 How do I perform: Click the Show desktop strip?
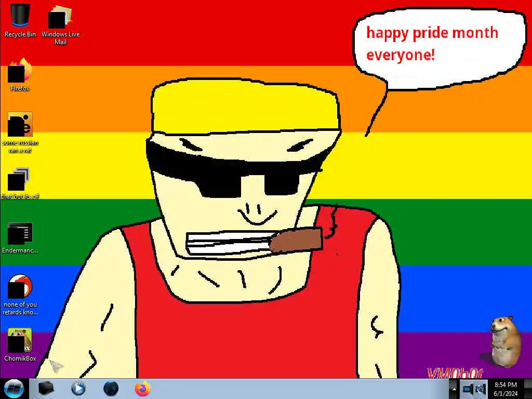(x=528, y=389)
